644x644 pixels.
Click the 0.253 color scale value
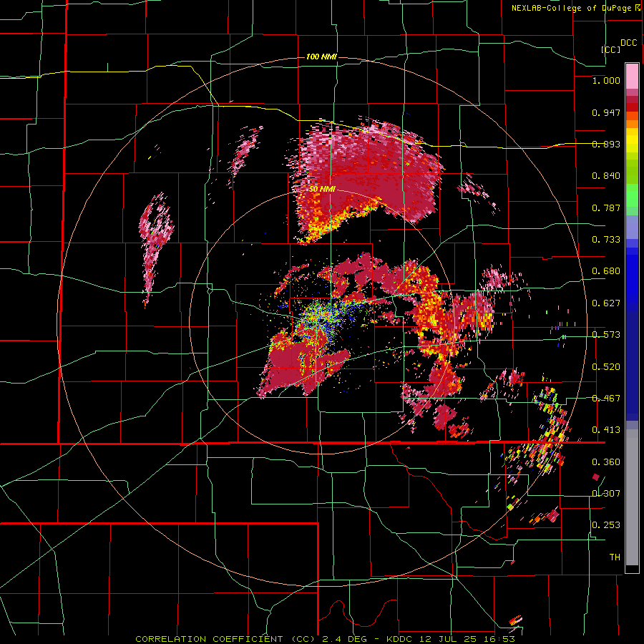click(606, 525)
